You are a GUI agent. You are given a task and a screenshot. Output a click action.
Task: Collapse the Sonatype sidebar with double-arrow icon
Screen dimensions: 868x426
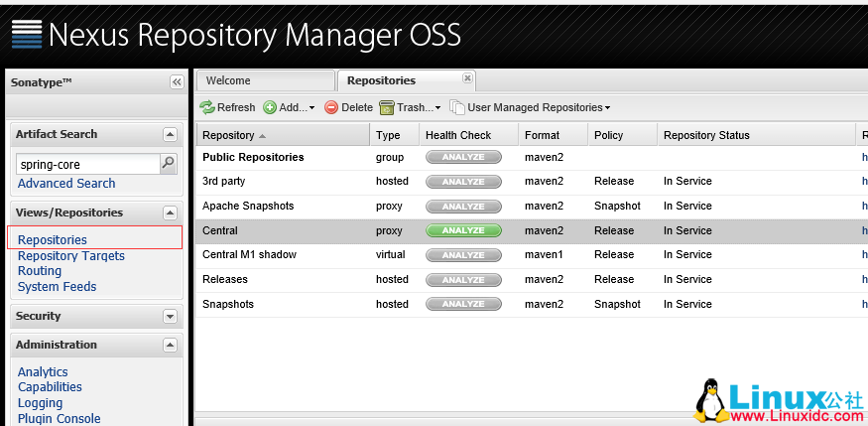(x=177, y=82)
